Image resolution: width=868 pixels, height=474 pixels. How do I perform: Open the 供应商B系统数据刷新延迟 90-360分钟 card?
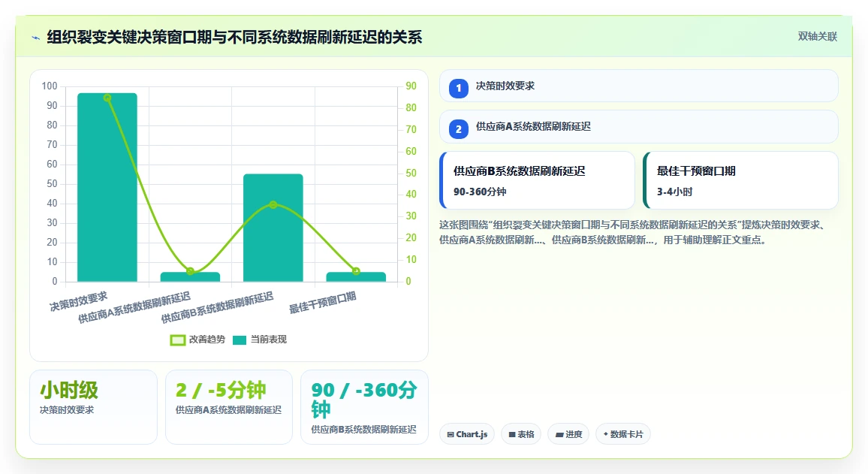(537, 180)
